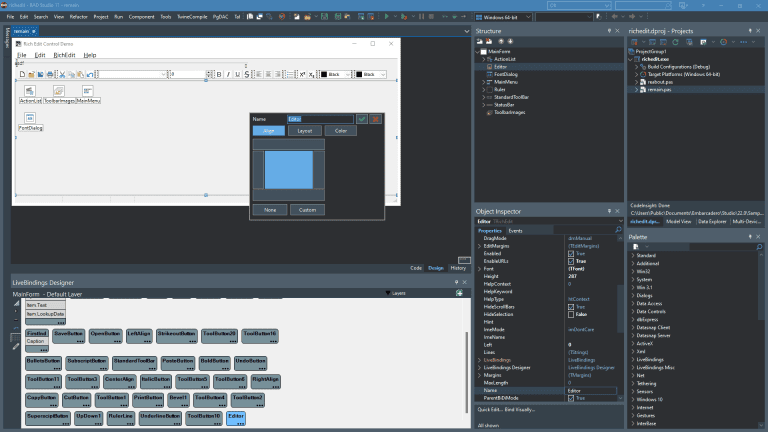Select the MainMenu component icon on the form

tap(88, 91)
